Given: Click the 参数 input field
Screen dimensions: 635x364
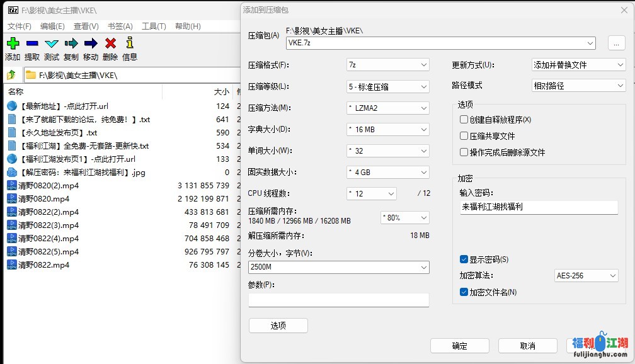Looking at the screenshot, I should click(x=338, y=300).
